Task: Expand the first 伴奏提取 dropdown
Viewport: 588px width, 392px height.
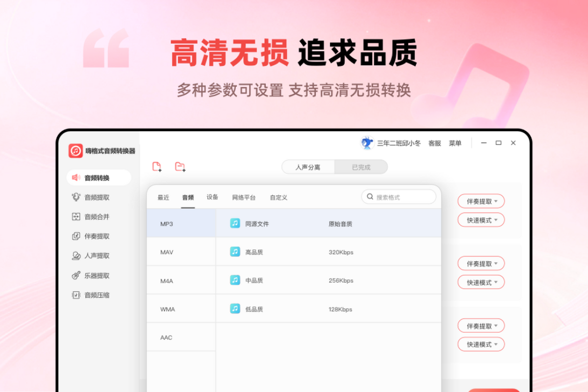Action: click(480, 201)
